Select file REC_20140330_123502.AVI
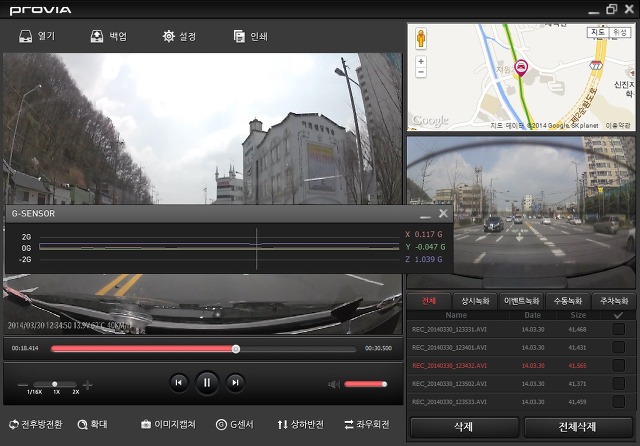Screen dimensions: 640x446 (x=449, y=384)
